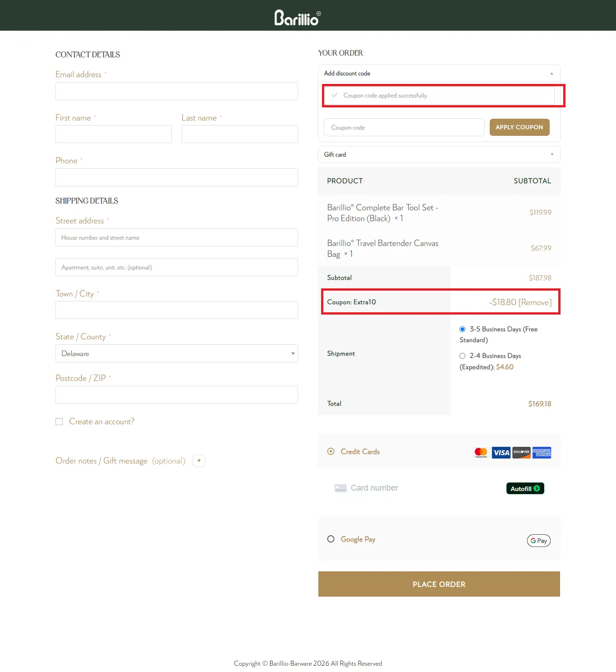The height and width of the screenshot is (672, 616).
Task: Click the Google Pay badge icon
Action: 539,541
